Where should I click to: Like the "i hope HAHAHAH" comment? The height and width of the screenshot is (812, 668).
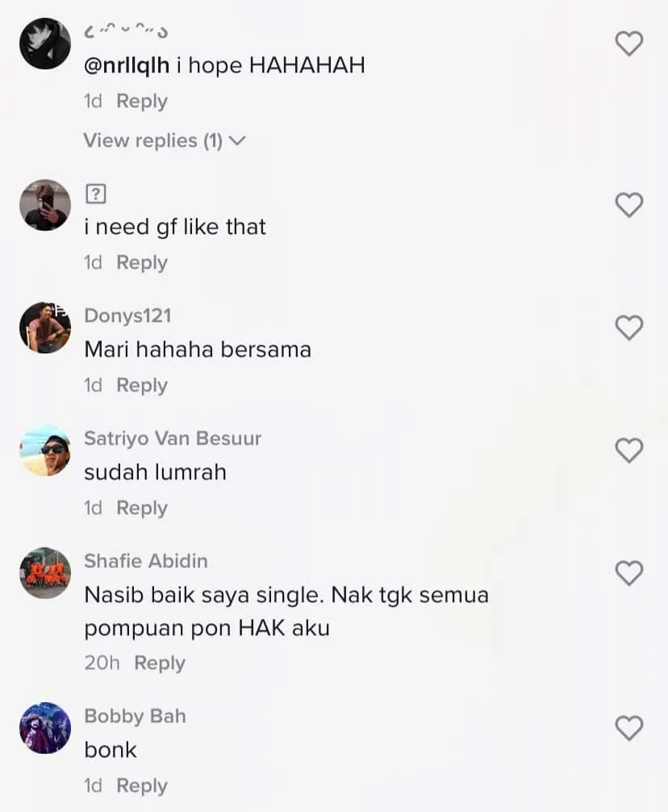click(x=629, y=44)
